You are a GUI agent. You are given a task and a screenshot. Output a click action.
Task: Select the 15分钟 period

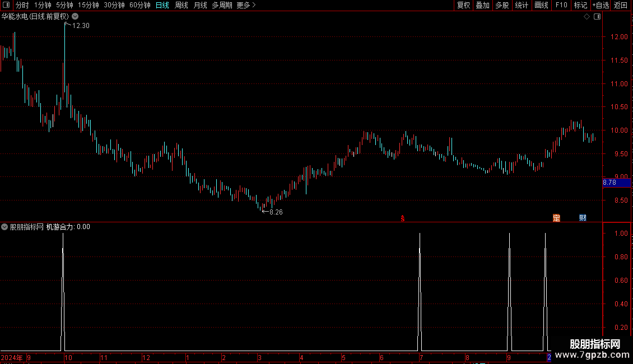click(x=88, y=5)
